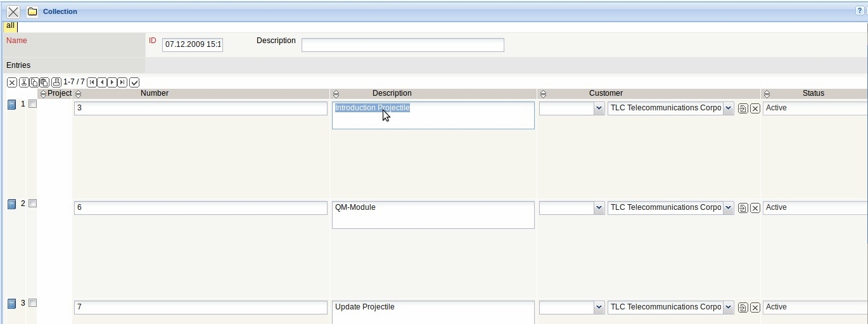Paste entries using the paste icon
The image size is (868, 324).
(x=44, y=82)
